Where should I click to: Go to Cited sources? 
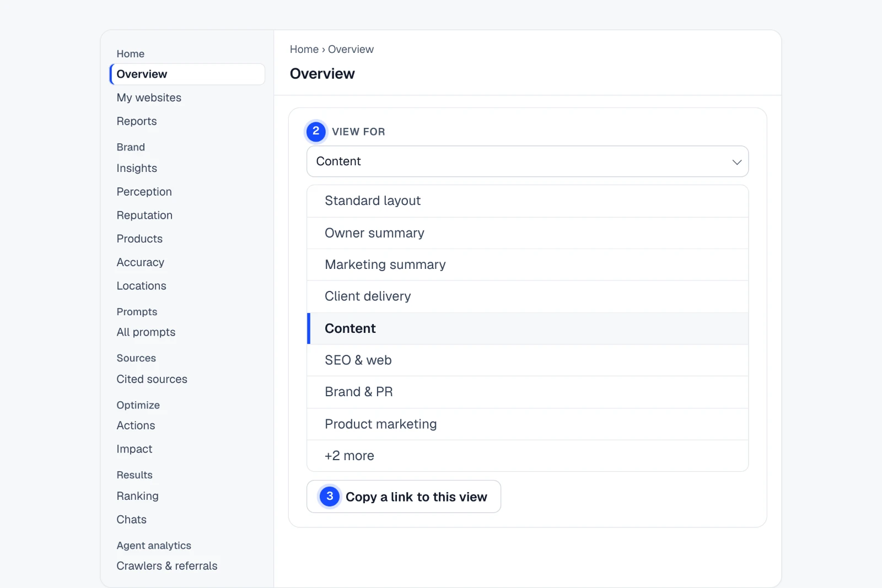(x=152, y=379)
